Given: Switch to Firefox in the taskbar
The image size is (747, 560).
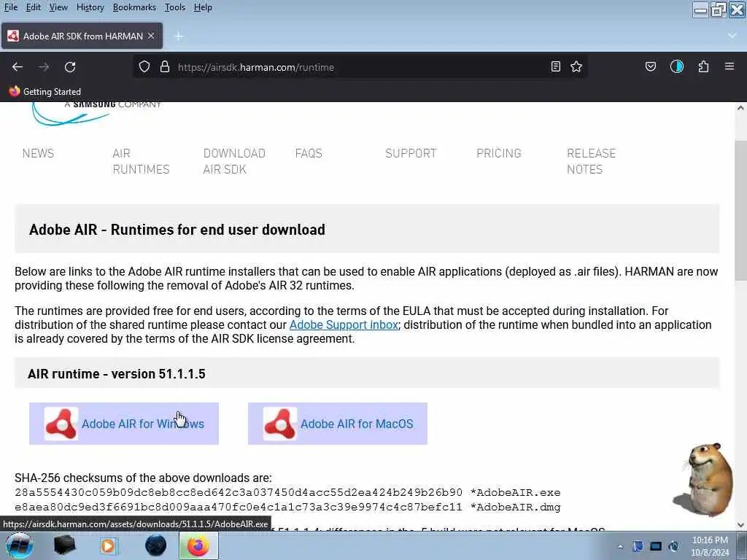Looking at the screenshot, I should click(198, 545).
